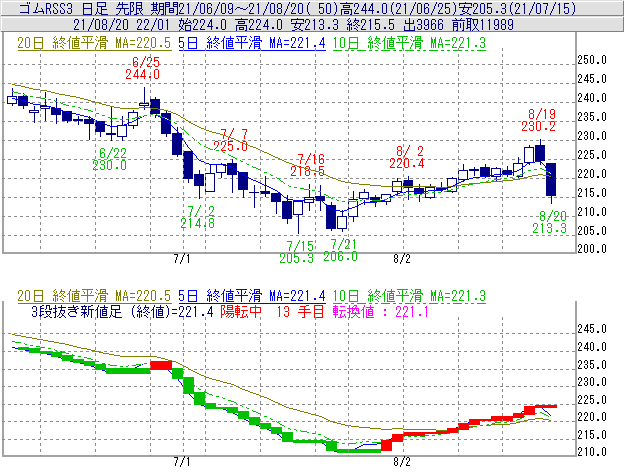
Task: Click the 3段抜き新値足 (終値)=221.4 label
Action: tap(122, 311)
